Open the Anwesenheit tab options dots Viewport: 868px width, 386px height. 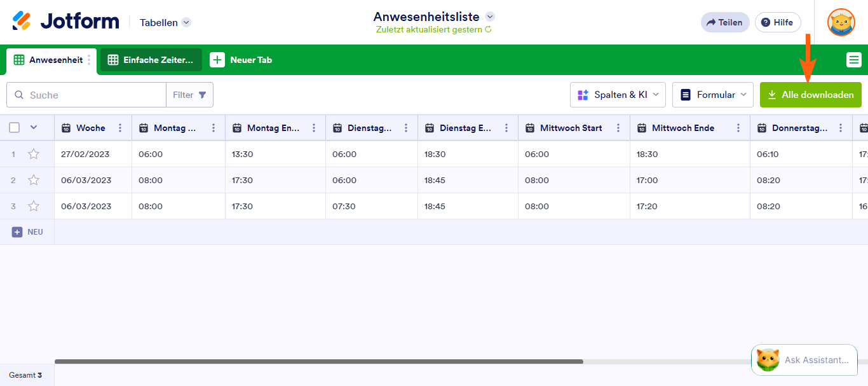[x=89, y=60]
